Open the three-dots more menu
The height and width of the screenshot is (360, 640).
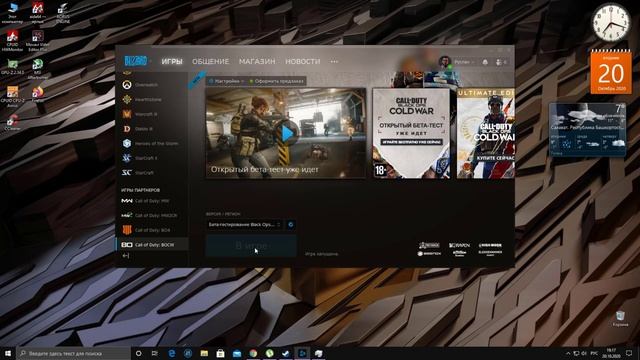click(x=334, y=62)
